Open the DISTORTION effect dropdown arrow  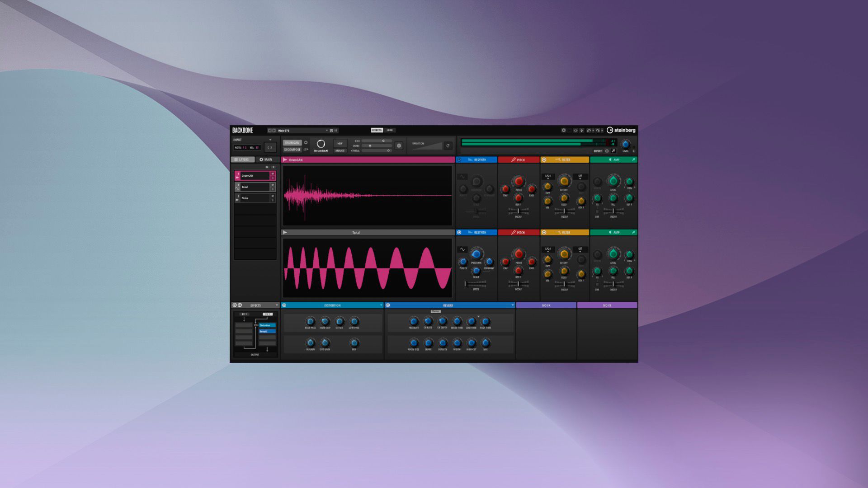[381, 305]
